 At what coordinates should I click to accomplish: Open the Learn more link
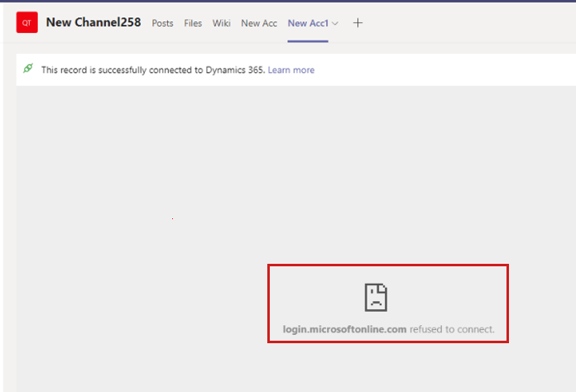pyautogui.click(x=291, y=69)
